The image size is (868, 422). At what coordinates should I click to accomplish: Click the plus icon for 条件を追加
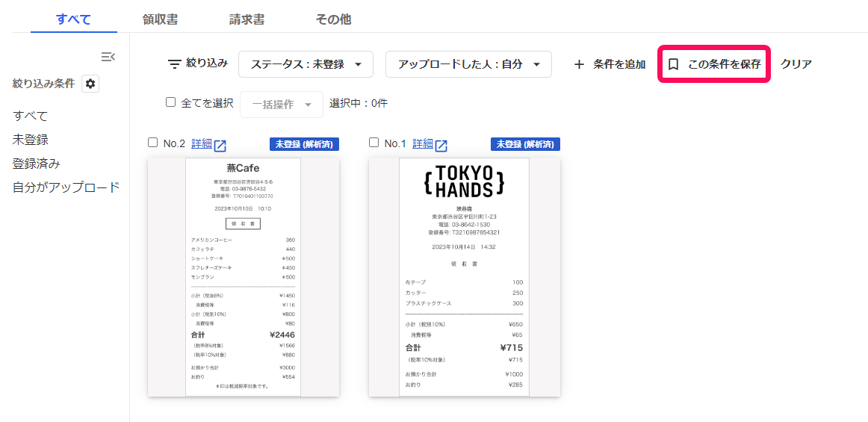click(x=579, y=64)
